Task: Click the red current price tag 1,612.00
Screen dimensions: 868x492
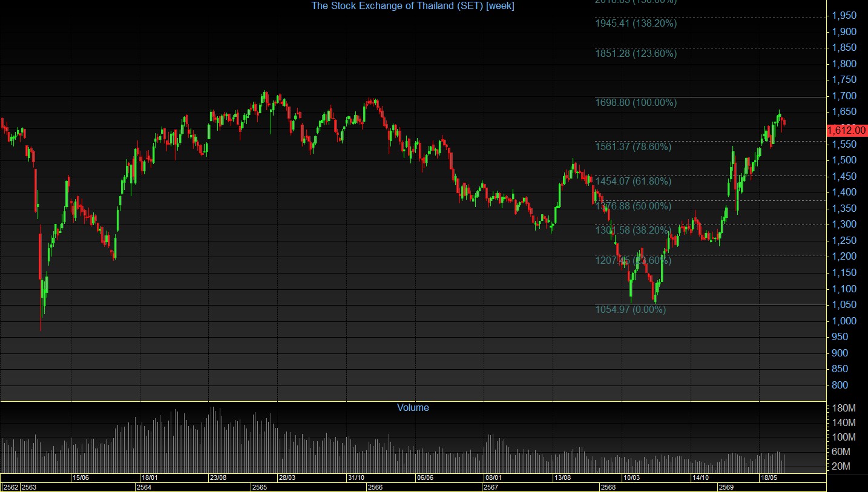Action: (847, 130)
